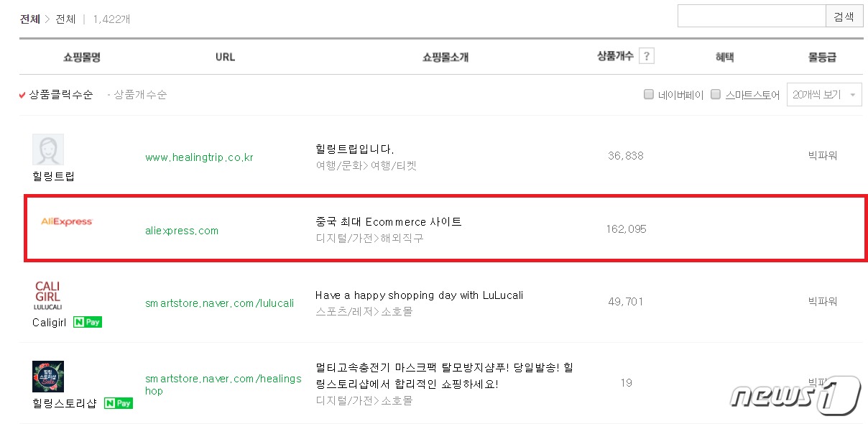
Task: Click the 힐링트립 profile image
Action: [47, 149]
